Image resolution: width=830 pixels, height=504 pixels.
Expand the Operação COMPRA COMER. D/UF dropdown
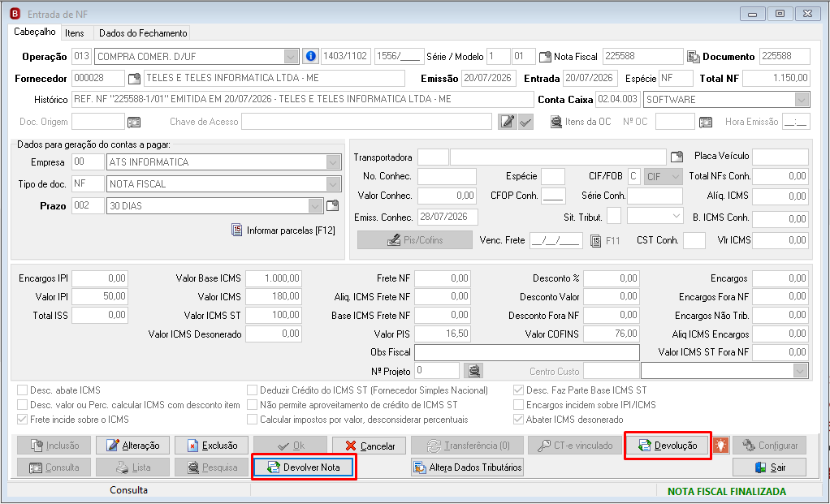291,57
